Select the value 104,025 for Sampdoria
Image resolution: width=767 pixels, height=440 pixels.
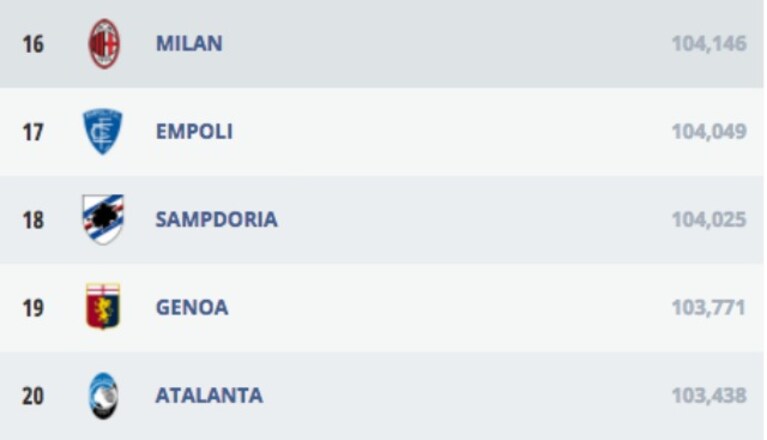click(x=709, y=220)
